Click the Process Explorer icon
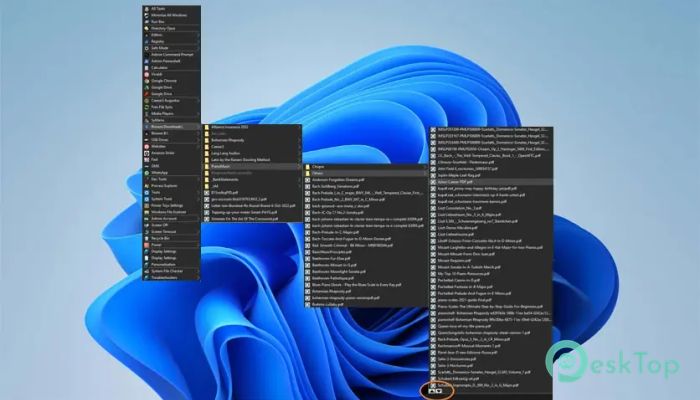The height and width of the screenshot is (400, 700). pos(146,186)
